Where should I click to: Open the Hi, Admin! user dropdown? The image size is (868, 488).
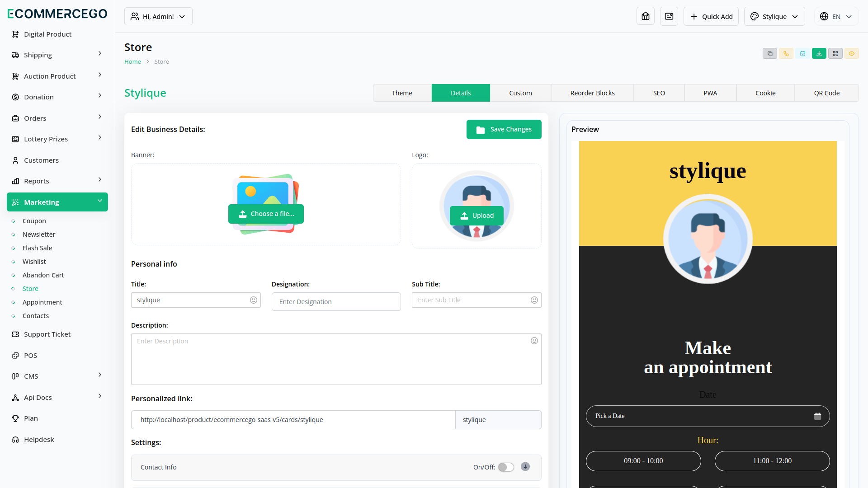tap(158, 16)
